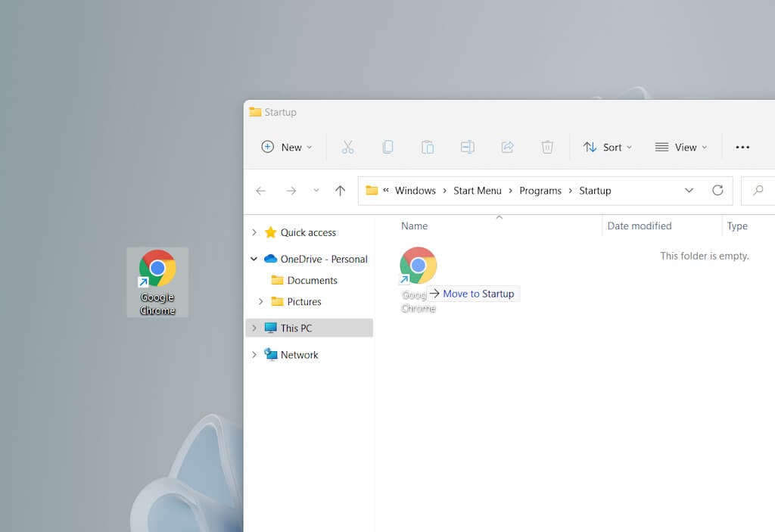The image size is (775, 532).
Task: Select Google Chrome shortcut on desktop
Action: pos(157,282)
